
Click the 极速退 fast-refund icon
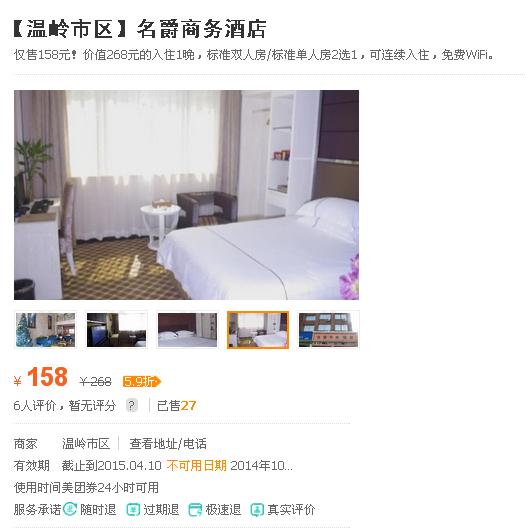[195, 509]
